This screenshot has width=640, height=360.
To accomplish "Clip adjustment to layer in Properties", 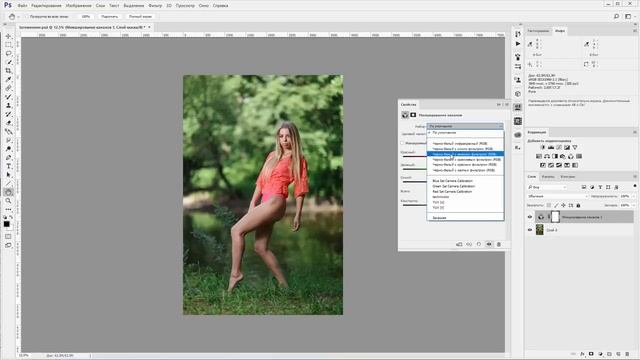I will pyautogui.click(x=459, y=244).
